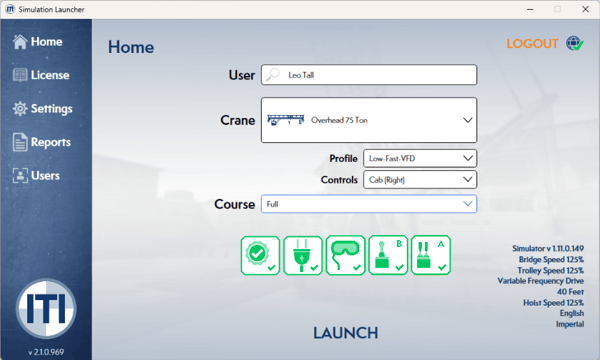Click the joystick A controller status icon
This screenshot has width=600, height=360.
coord(431,255)
